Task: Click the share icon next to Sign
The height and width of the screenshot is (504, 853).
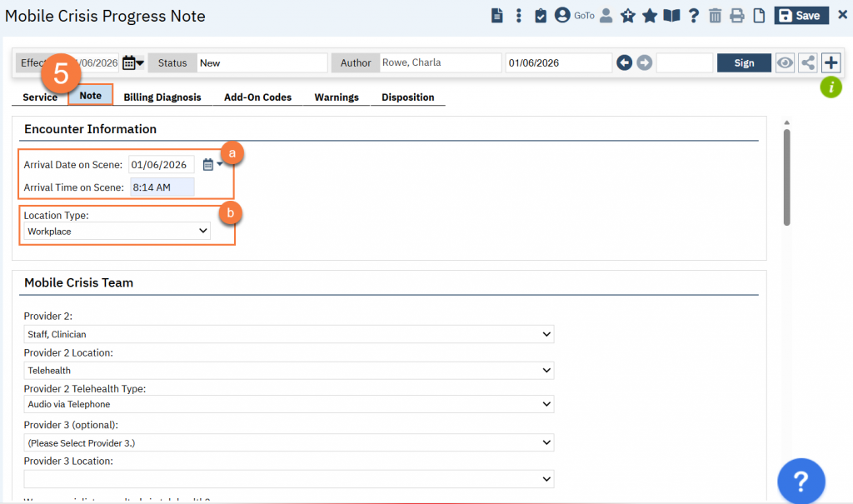Action: click(807, 63)
